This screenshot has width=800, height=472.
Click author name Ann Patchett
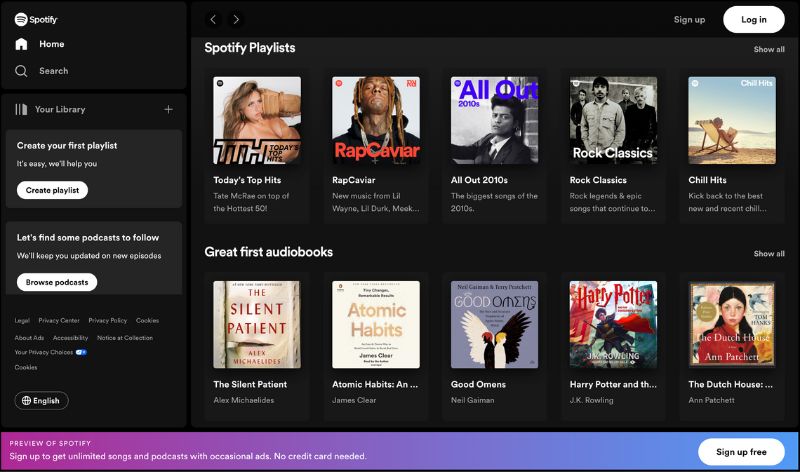click(711, 401)
